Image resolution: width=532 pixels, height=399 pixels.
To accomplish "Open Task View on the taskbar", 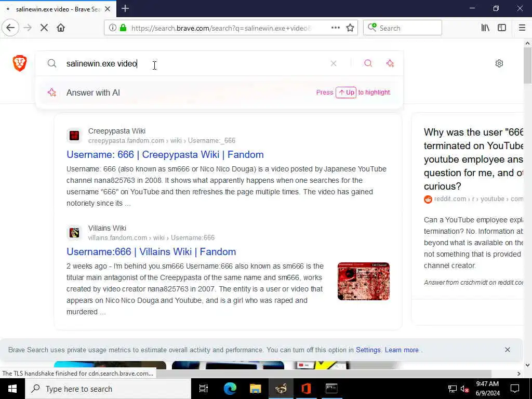I will coord(204,389).
